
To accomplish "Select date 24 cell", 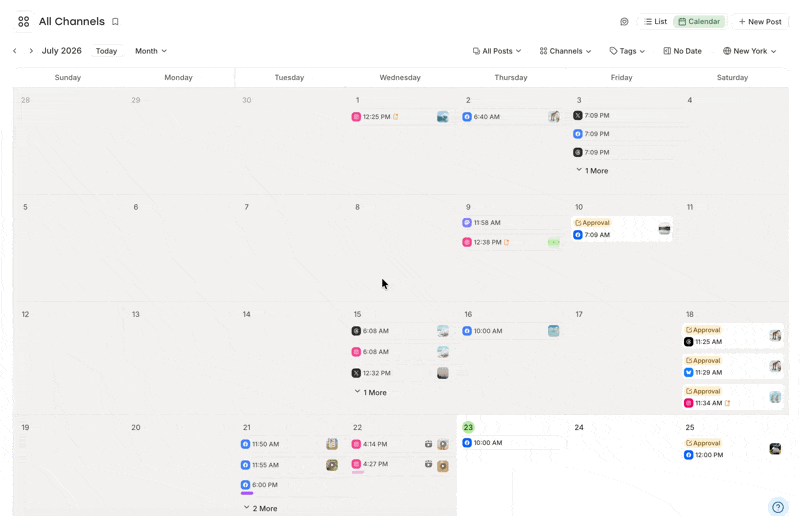I will [x=621, y=465].
